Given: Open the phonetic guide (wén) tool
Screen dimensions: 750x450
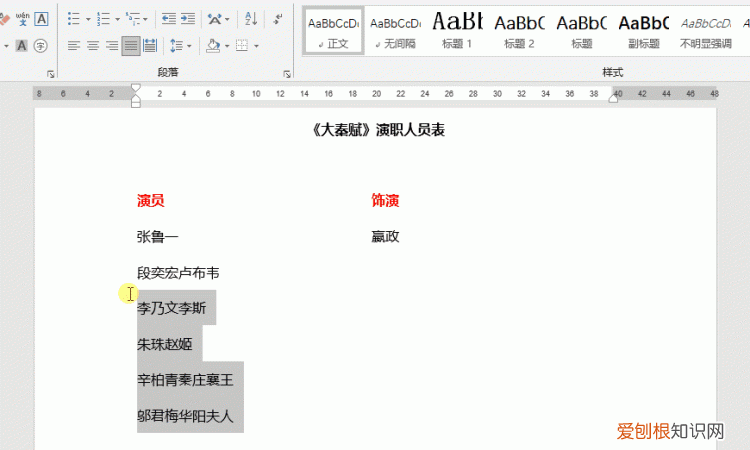Looking at the screenshot, I should click(x=22, y=19).
